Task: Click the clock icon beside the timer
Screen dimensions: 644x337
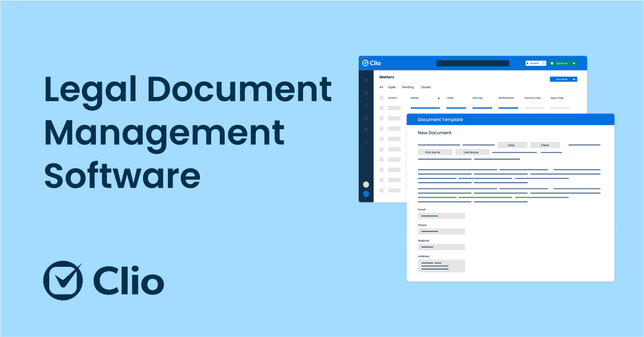Action: pyautogui.click(x=543, y=63)
